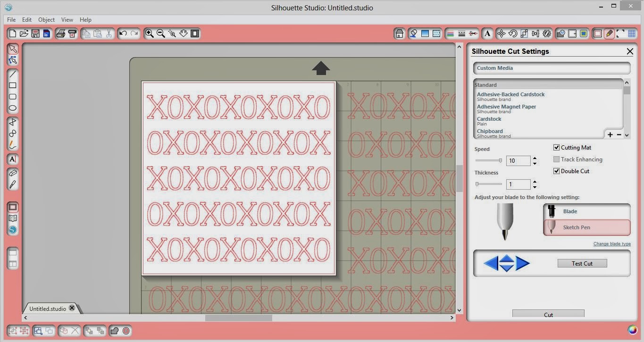Viewport: 644px width, 342px height.
Task: Select the Eraser tool
Action: tap(13, 173)
